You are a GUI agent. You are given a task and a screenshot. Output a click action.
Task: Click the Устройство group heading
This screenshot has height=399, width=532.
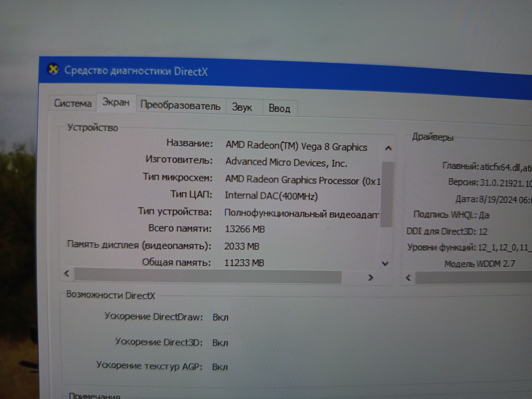coord(93,128)
